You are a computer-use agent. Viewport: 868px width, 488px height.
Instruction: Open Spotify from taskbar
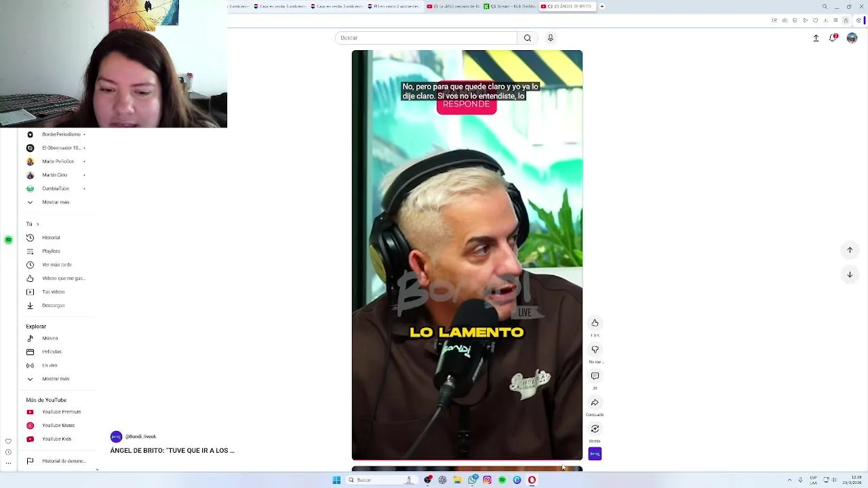click(x=502, y=480)
